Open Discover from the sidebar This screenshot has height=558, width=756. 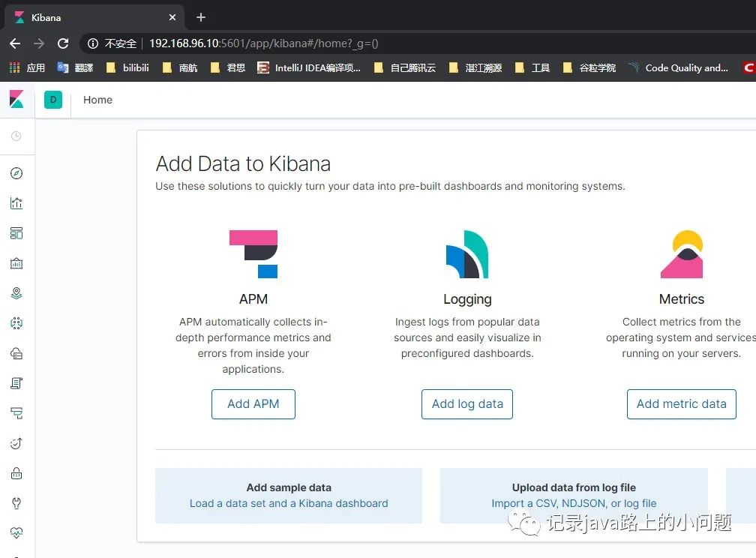click(16, 173)
